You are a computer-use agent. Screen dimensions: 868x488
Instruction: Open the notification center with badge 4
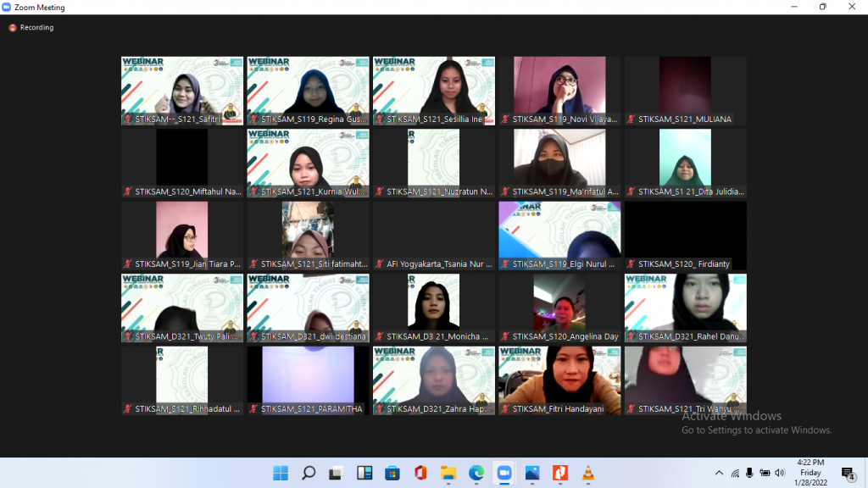tap(847, 473)
